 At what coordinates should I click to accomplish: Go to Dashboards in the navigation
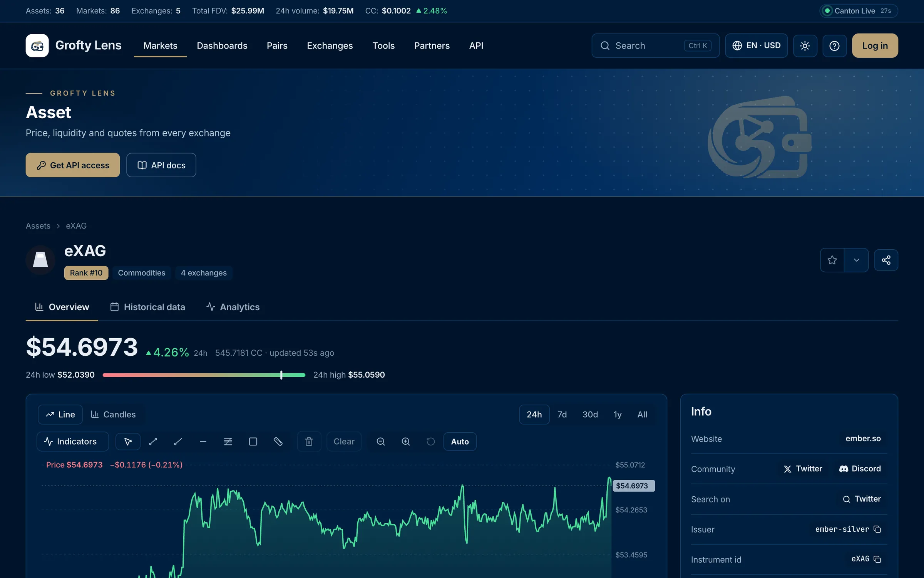222,45
